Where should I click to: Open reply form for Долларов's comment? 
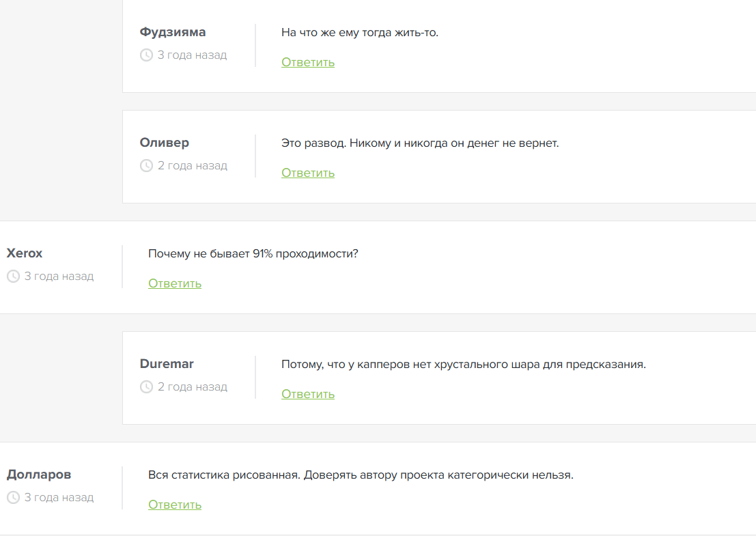pyautogui.click(x=175, y=505)
